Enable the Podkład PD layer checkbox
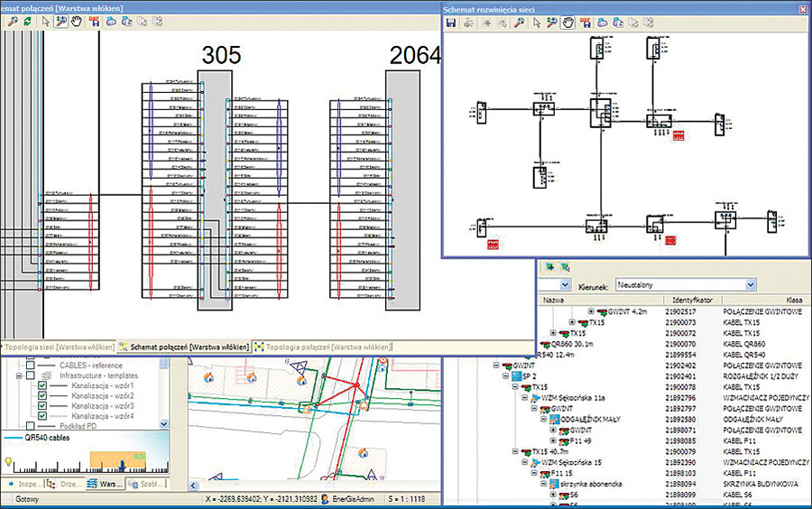The width and height of the screenshot is (812, 509). tap(31, 425)
